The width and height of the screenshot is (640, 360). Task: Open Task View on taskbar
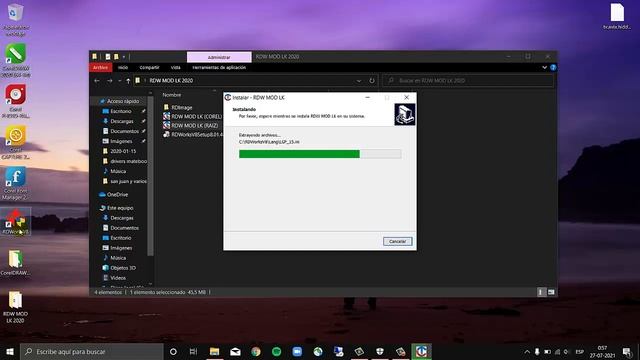[193, 351]
